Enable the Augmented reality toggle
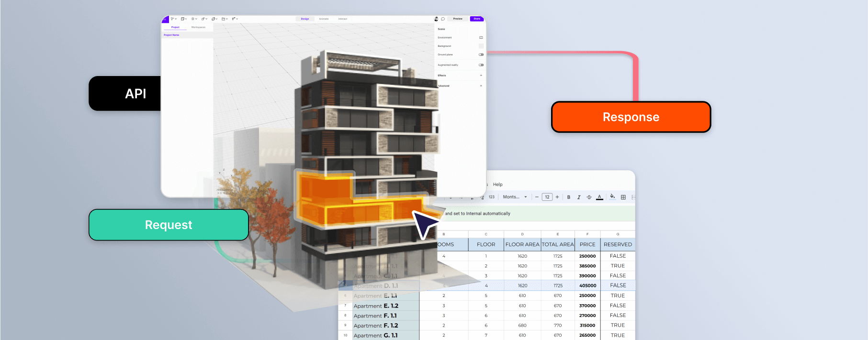The height and width of the screenshot is (340, 868). 481,65
